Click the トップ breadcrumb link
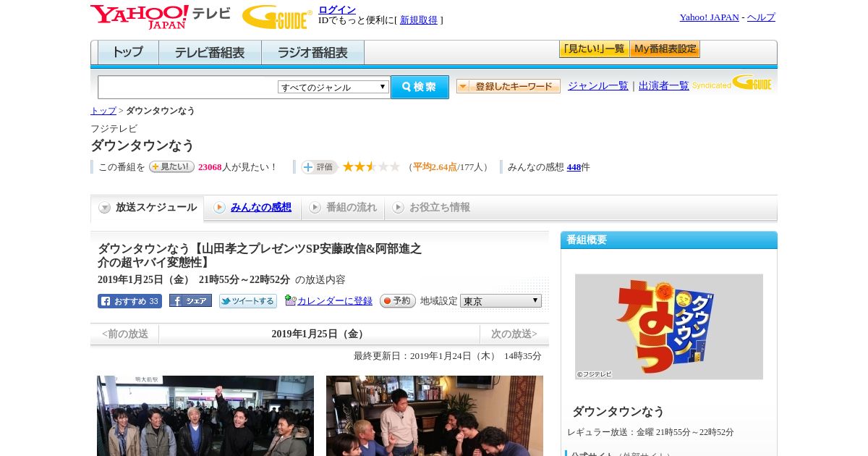This screenshot has width=868, height=456. point(103,111)
